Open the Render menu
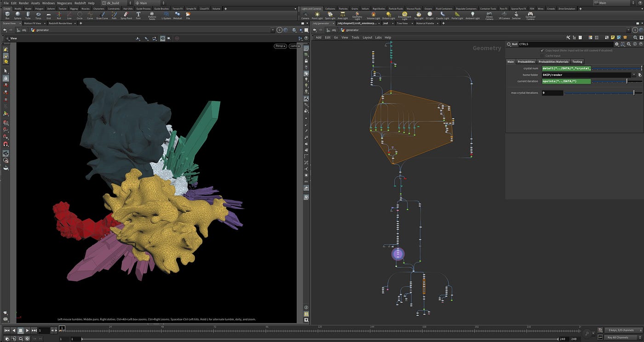 (23, 3)
